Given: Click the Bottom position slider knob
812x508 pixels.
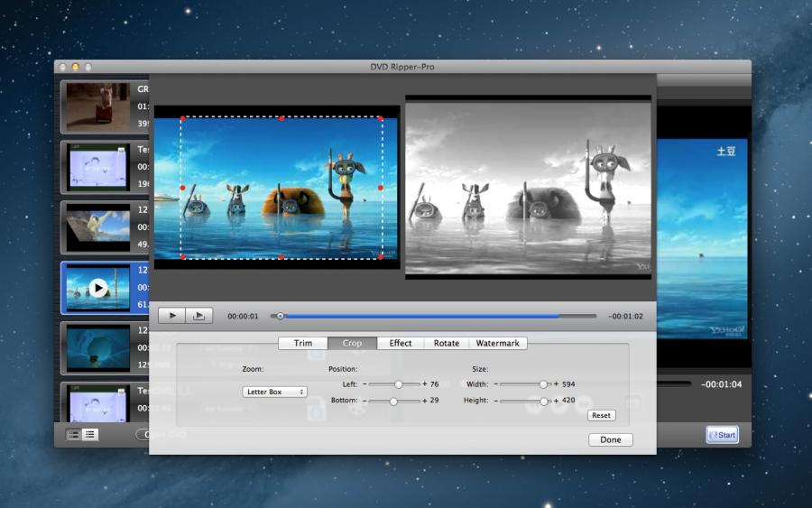Looking at the screenshot, I should point(393,402).
